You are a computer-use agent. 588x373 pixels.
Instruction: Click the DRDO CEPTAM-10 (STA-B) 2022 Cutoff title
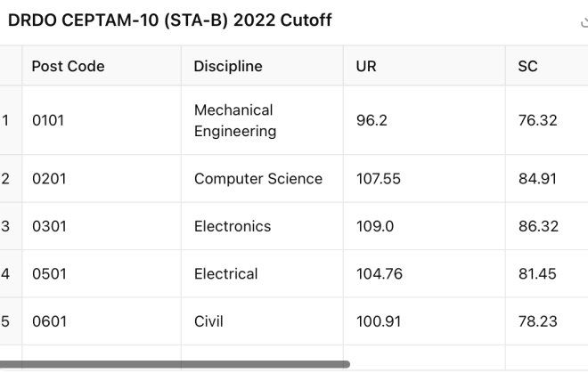coord(170,20)
